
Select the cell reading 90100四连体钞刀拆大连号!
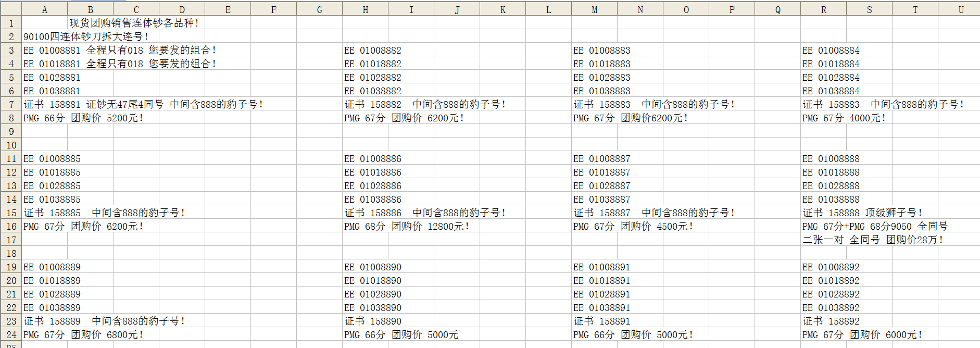(x=44, y=36)
